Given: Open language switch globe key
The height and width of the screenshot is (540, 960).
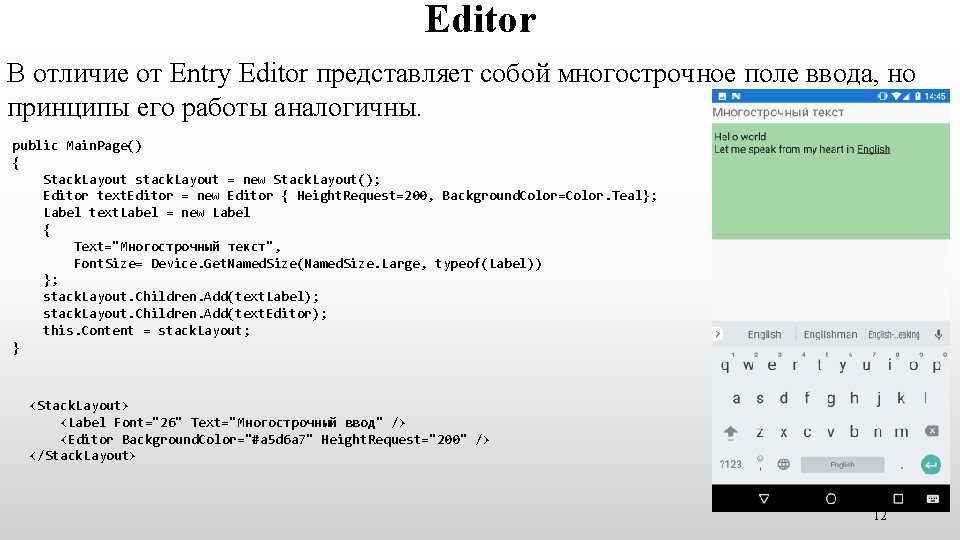Looking at the screenshot, I should tap(783, 464).
